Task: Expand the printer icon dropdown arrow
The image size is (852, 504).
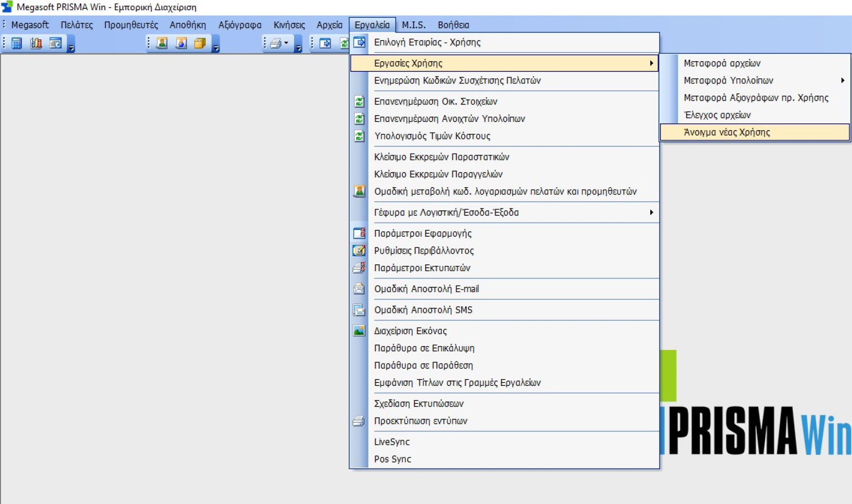Action: (286, 43)
